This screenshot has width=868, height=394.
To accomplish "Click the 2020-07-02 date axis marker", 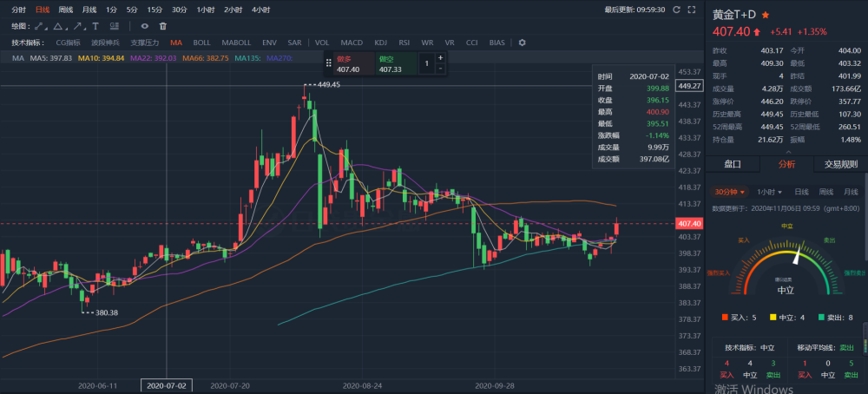I will click(167, 385).
